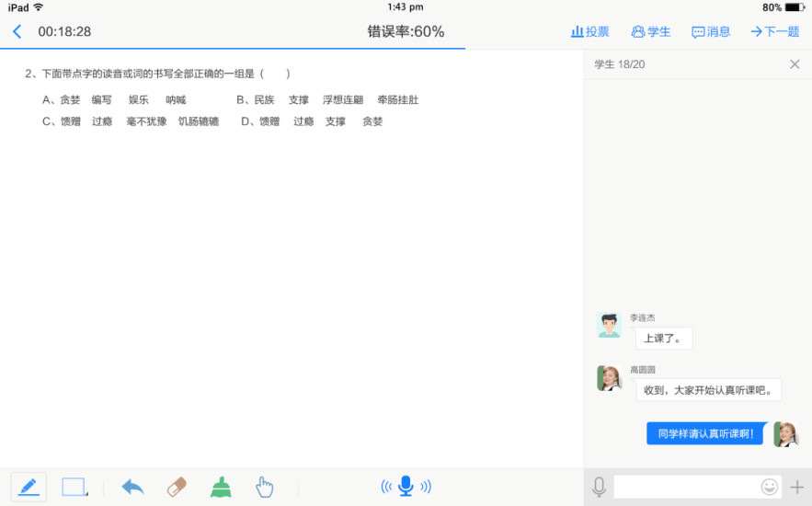The height and width of the screenshot is (506, 812).
Task: Select the eraser tool
Action: point(177,487)
